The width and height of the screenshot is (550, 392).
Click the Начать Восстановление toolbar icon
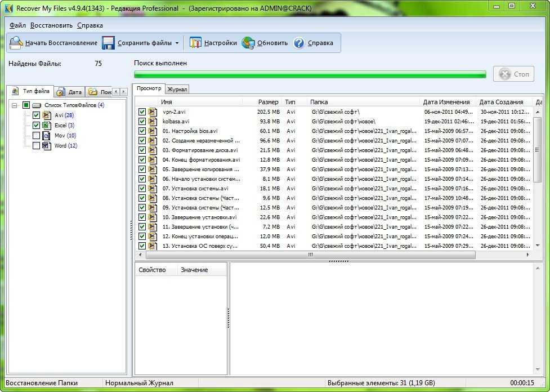coord(16,43)
